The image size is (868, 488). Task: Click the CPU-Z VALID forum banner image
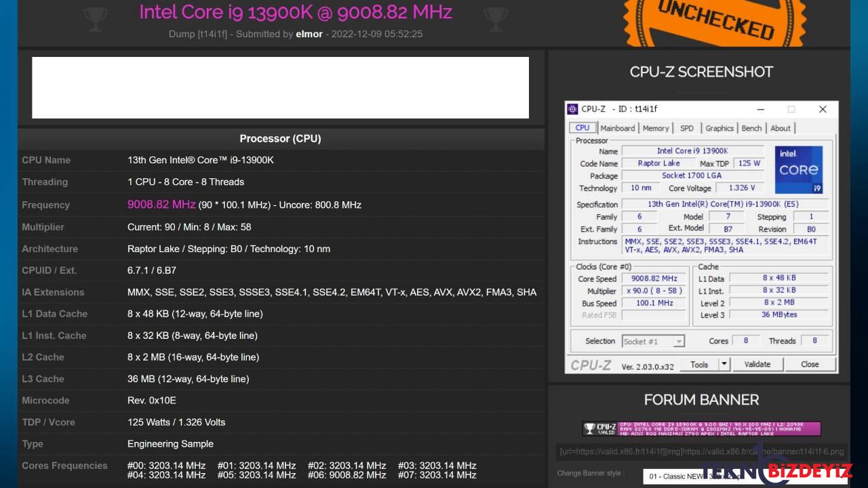coord(701,428)
